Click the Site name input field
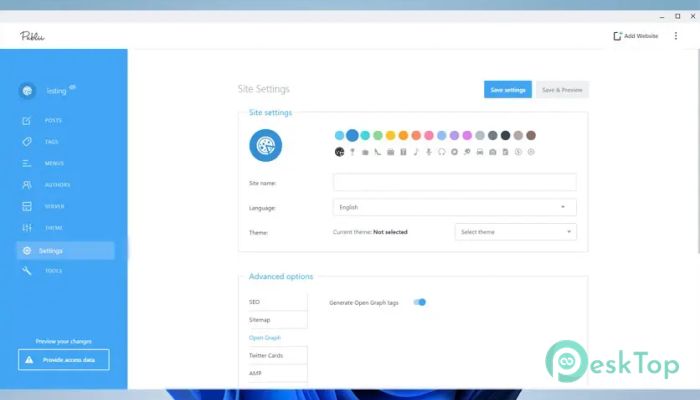 point(454,183)
